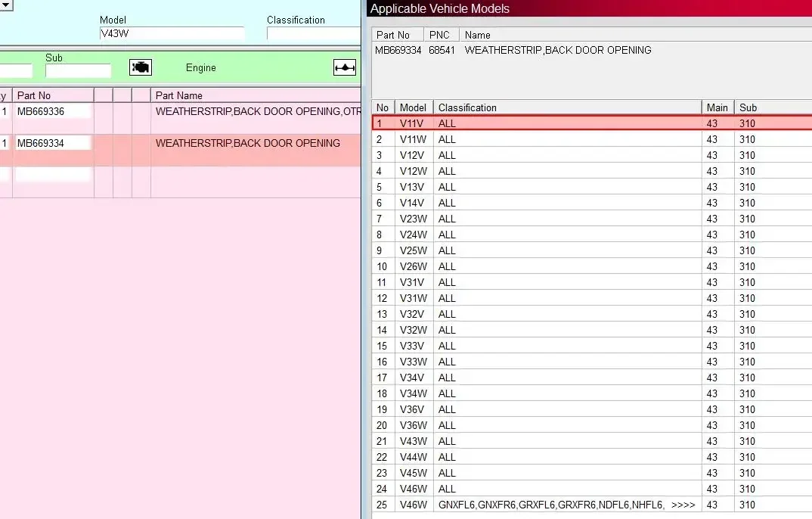Select the MB669334 weatherstrip part row
This screenshot has height=519, width=812.
pyautogui.click(x=180, y=151)
